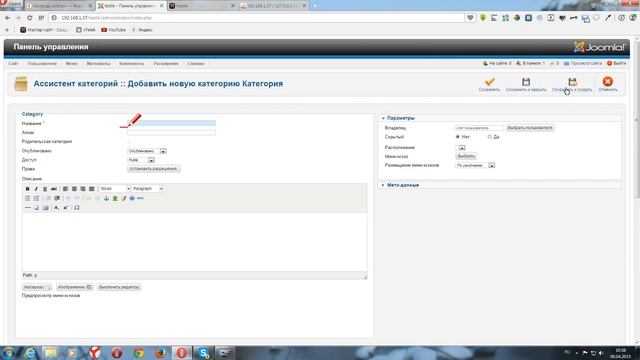Open the YouTube bookmark

pos(113,30)
